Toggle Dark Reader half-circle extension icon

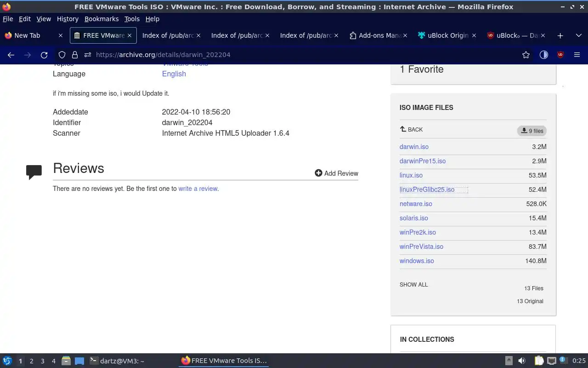click(544, 55)
